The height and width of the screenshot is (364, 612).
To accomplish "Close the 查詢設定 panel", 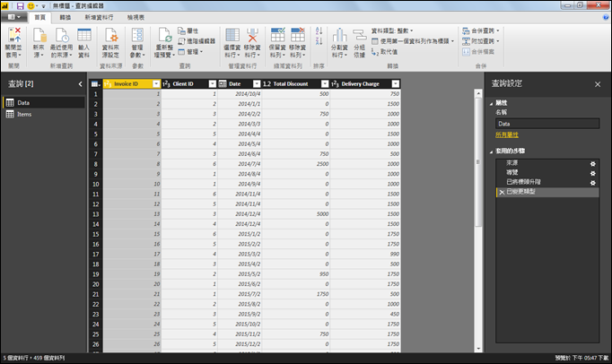I will [x=598, y=83].
